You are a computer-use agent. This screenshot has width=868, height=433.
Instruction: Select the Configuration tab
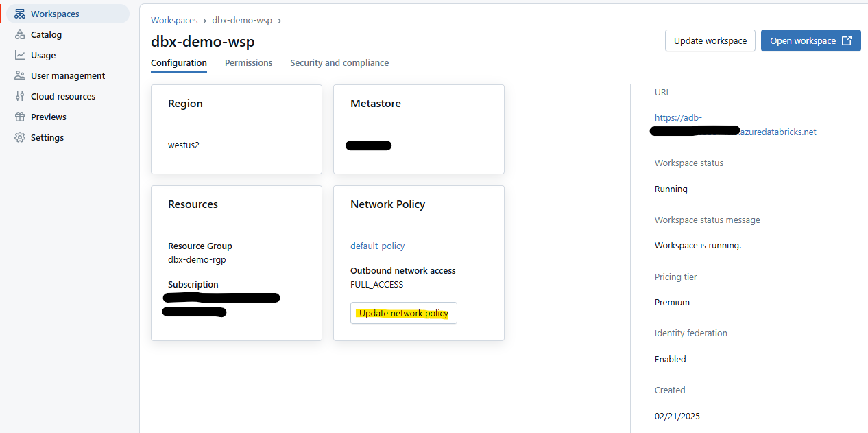(178, 62)
